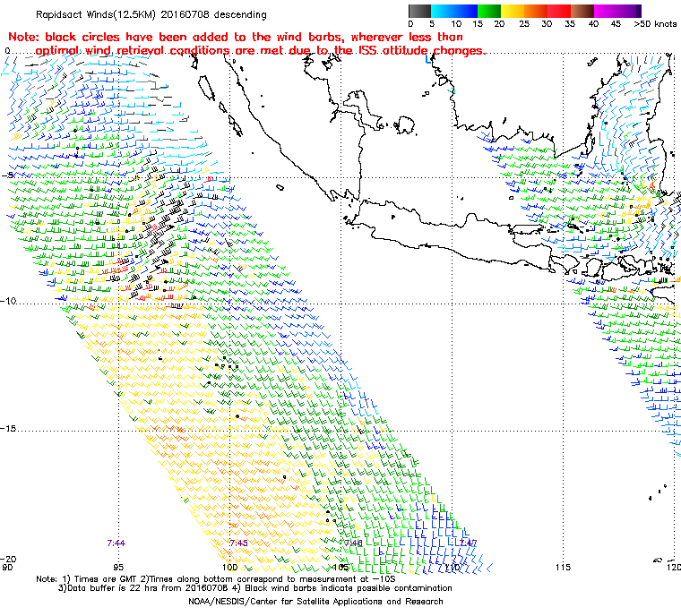The width and height of the screenshot is (681, 616).
Task: Click the '-20' latitude axis label
Action: [8, 559]
